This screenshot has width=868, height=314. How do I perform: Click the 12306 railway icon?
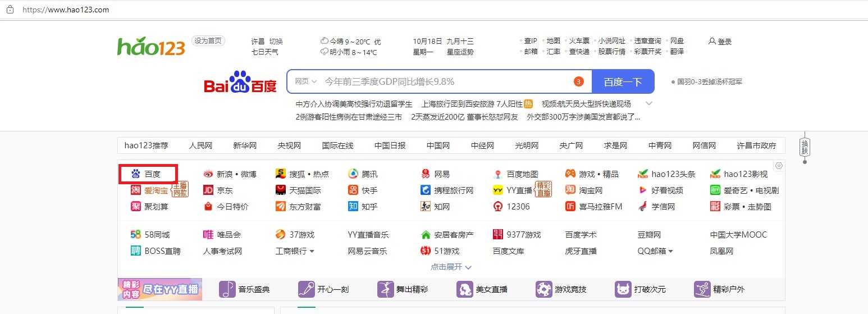(x=497, y=207)
